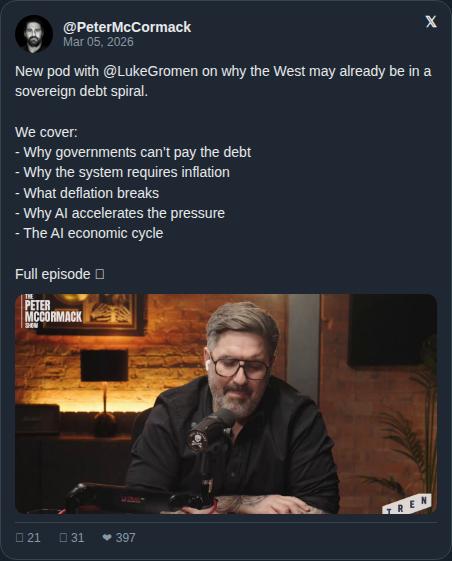Click the TREN badge on the video
452x561 pixels.
point(407,504)
